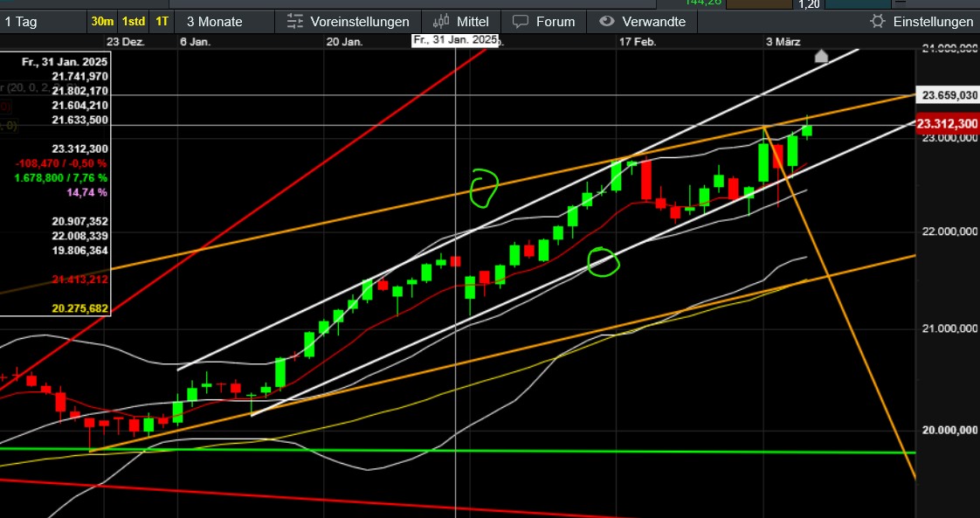Enable the 1std timeframe
The height and width of the screenshot is (518, 980).
[x=133, y=20]
